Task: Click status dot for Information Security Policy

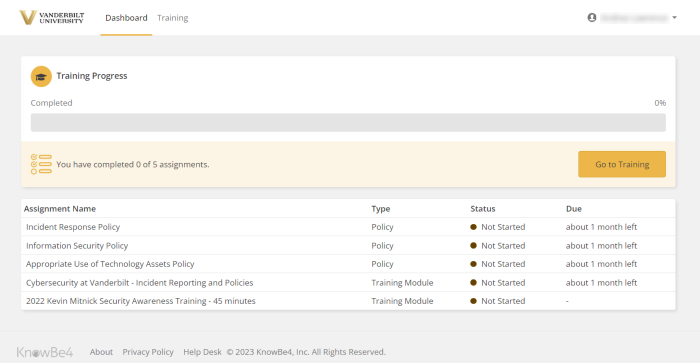Action: (473, 246)
